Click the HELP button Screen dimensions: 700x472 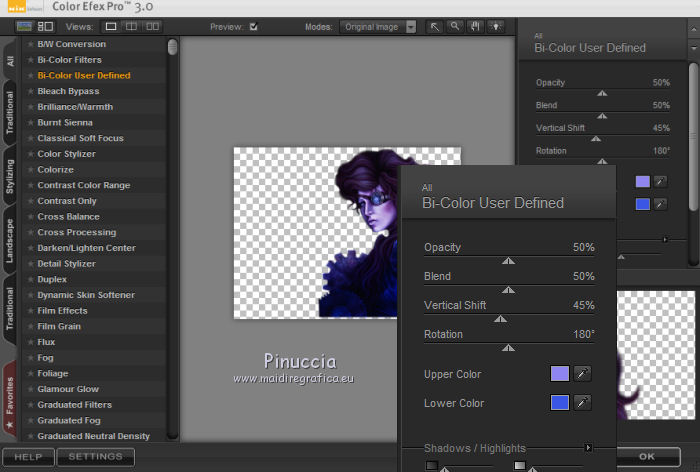pyautogui.click(x=28, y=457)
